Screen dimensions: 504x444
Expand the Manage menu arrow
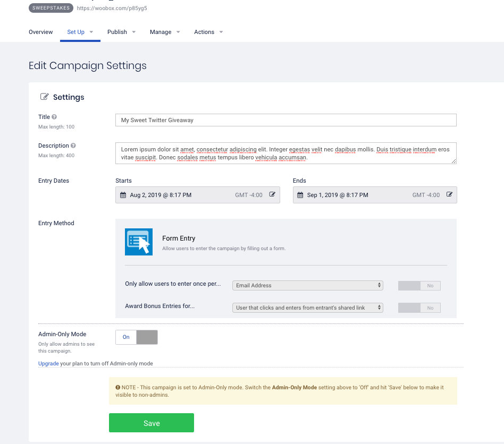click(179, 32)
